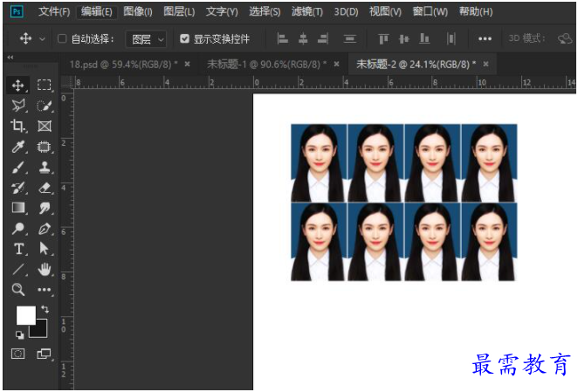Viewport: 578px width, 392px height.
Task: Click the Photoshop Ps logo icon
Action: pos(17,12)
